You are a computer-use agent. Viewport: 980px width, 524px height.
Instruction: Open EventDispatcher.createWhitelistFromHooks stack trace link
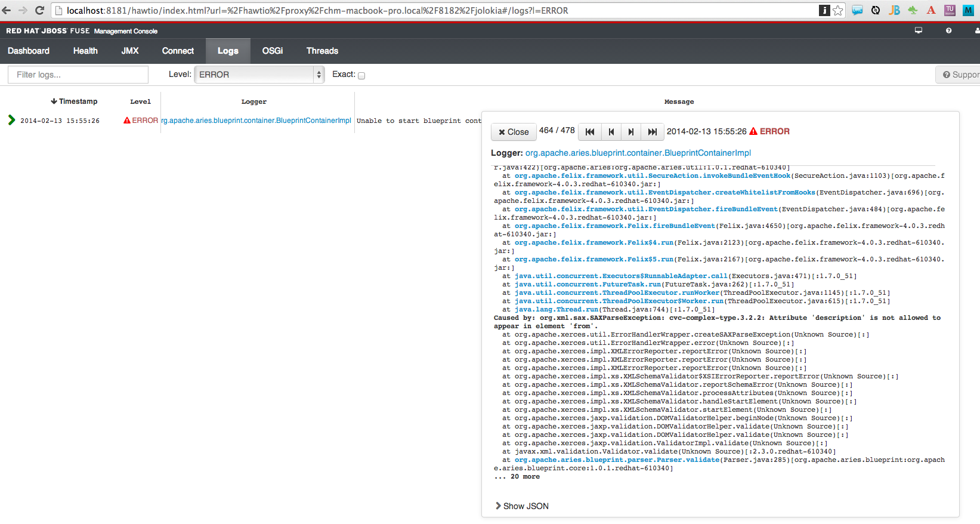click(x=665, y=193)
